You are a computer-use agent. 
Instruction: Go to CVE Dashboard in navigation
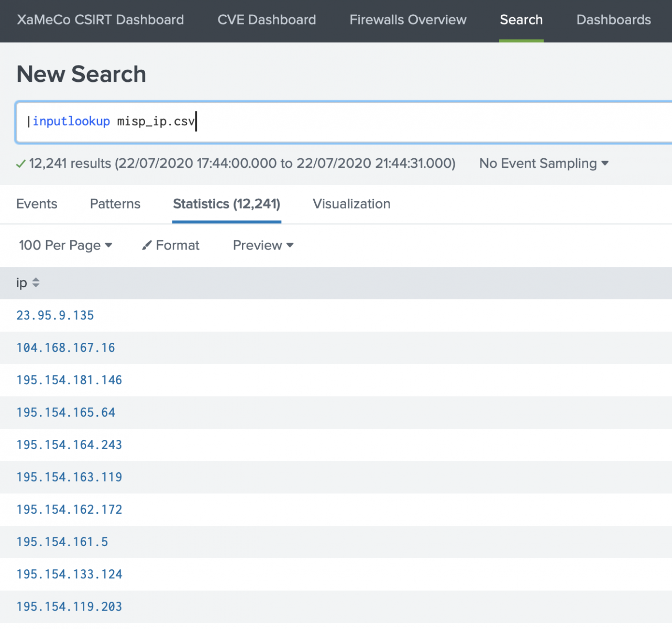[x=267, y=20]
